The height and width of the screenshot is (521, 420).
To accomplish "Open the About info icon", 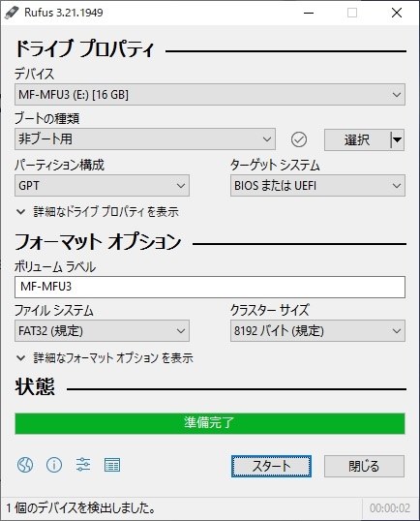I will (x=54, y=465).
